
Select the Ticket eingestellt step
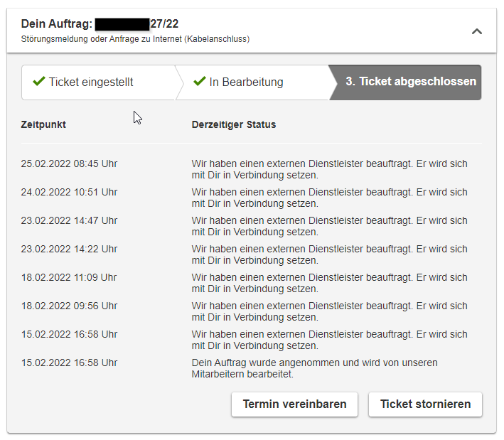[x=91, y=82]
